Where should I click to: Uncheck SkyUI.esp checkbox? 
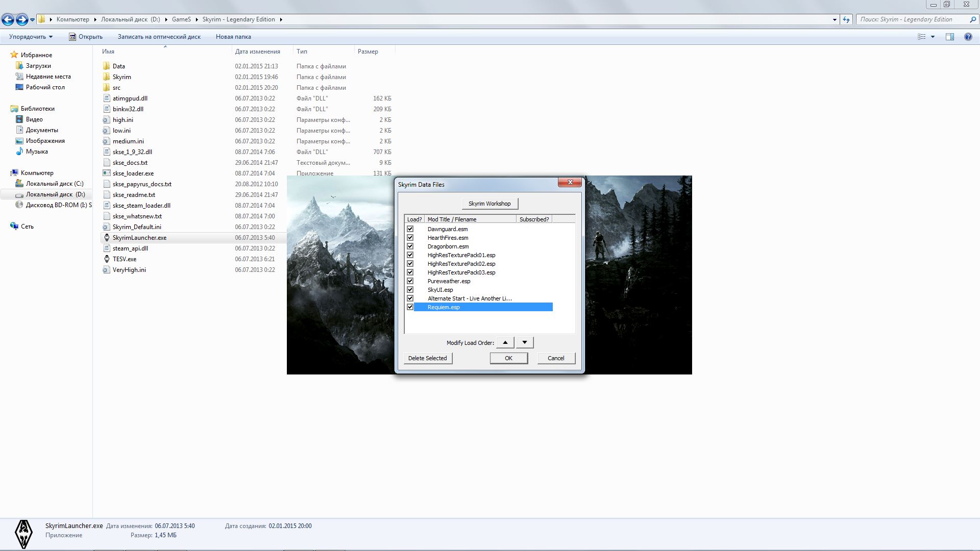point(410,289)
